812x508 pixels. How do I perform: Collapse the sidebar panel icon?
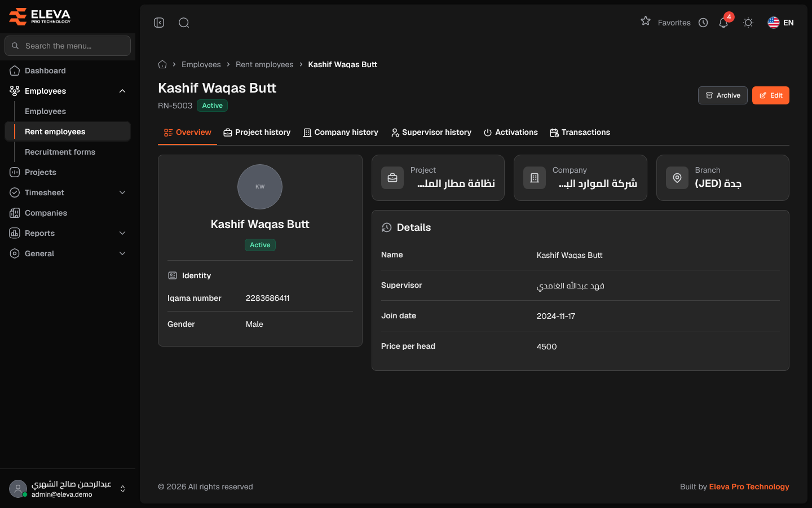point(159,23)
